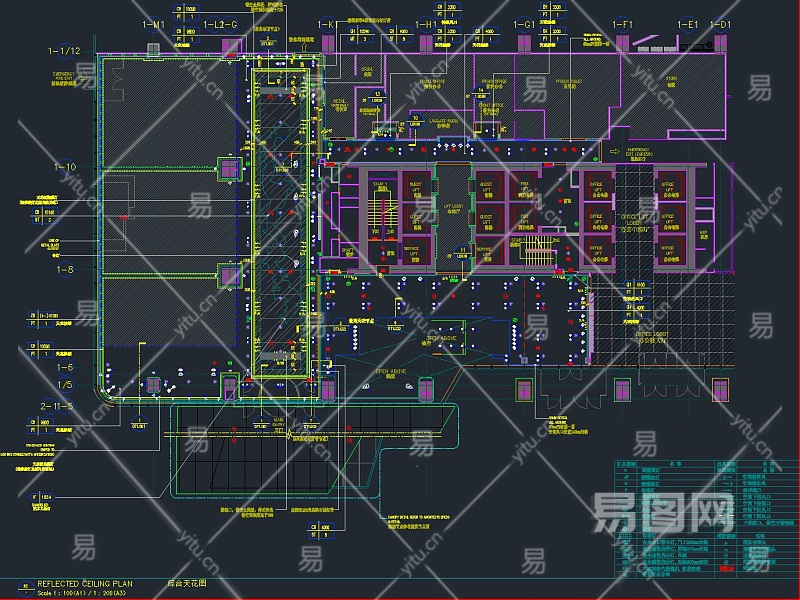Click the OFFICE LIFT LOBBY room label
Screen dimensions: 800x600
[634, 223]
